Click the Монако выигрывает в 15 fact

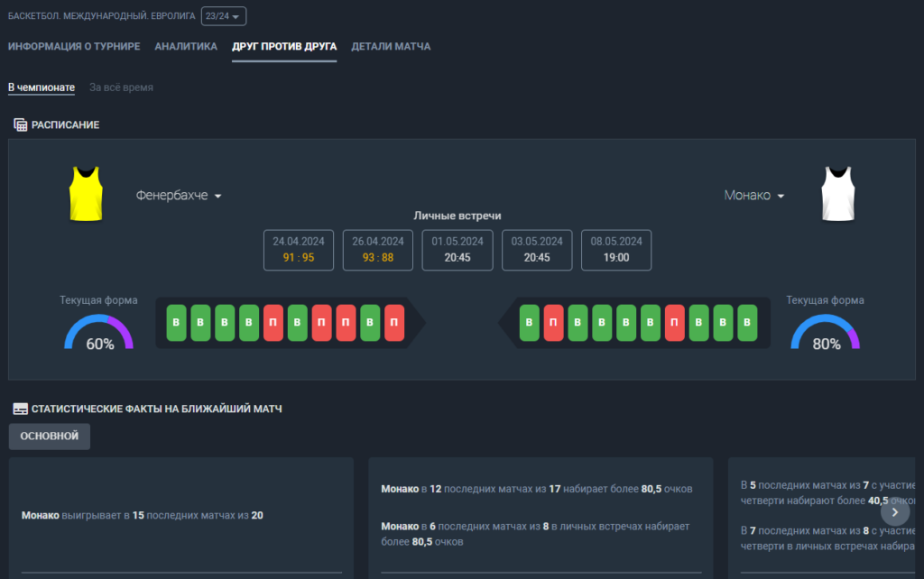[x=142, y=515]
